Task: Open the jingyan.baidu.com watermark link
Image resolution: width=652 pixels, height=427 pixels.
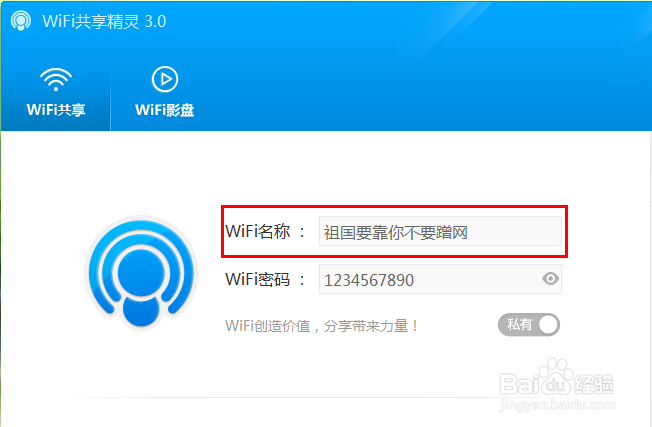Action: tap(557, 404)
